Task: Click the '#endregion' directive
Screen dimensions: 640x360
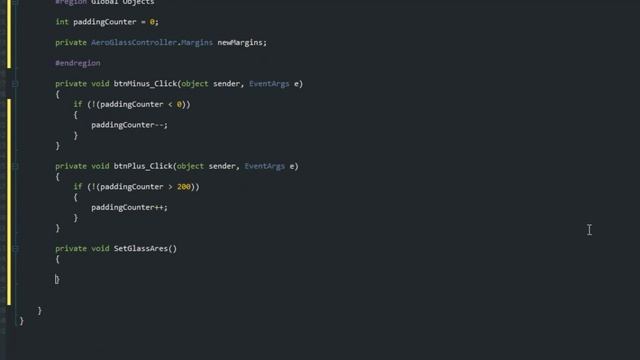Action: (x=78, y=63)
